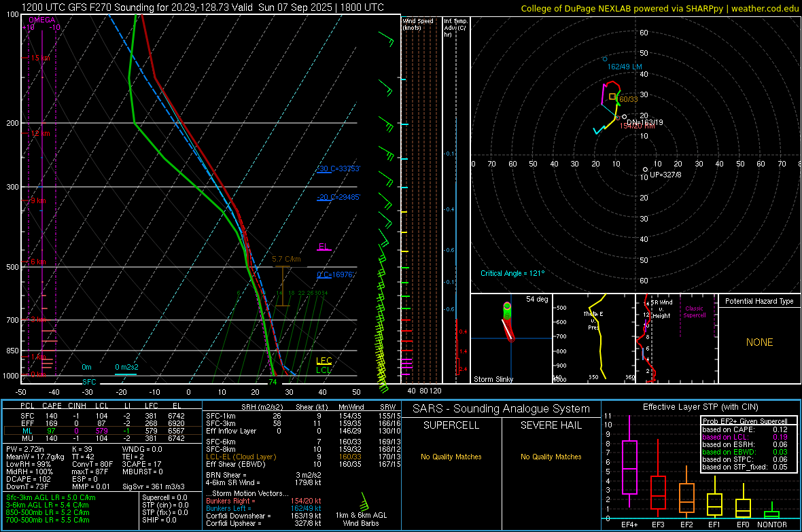This screenshot has height=532, width=802.
Task: Click the green NONTOR box in the STP plot
Action: coord(771,514)
